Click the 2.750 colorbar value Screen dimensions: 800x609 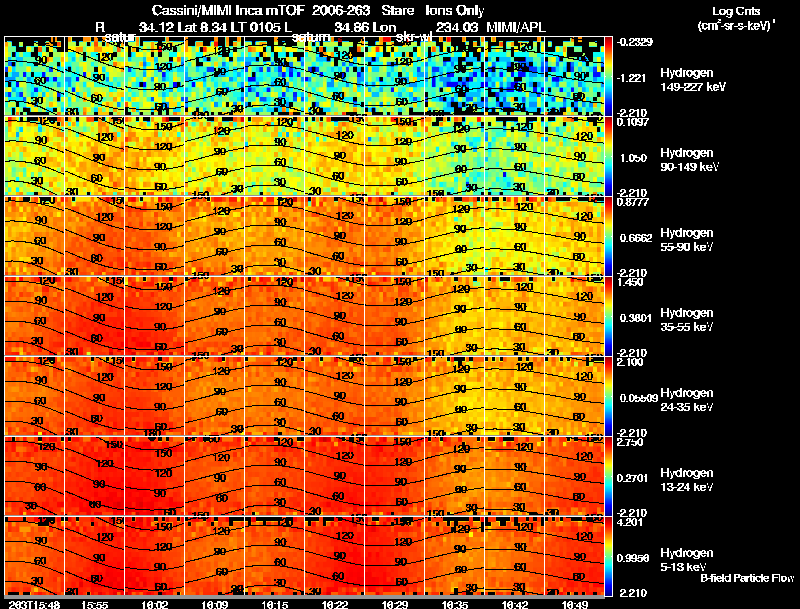point(630,442)
